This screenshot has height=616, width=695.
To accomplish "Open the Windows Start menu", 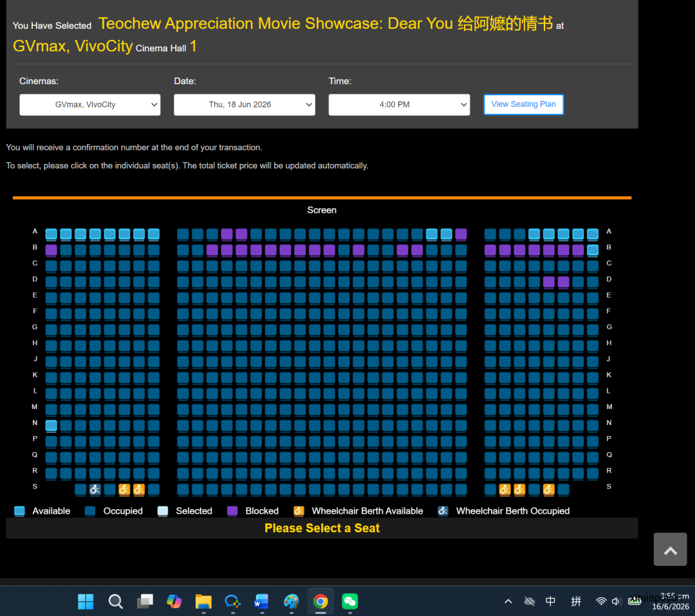I will coord(86,601).
